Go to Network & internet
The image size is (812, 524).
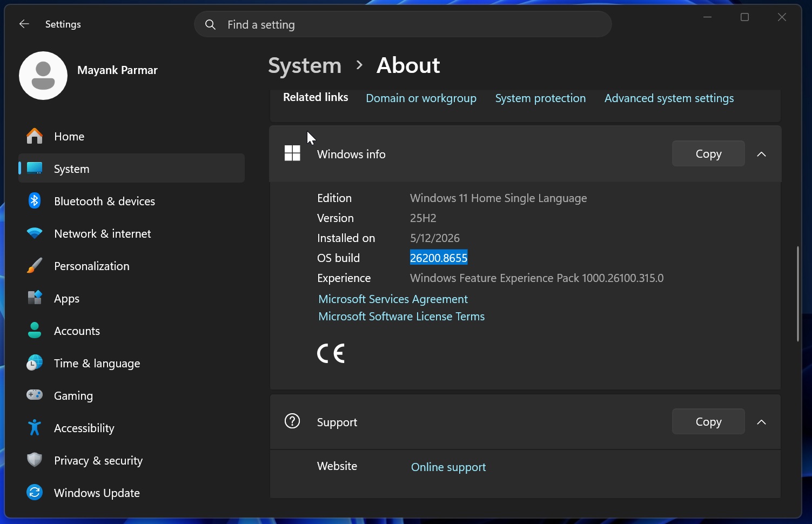131,233
